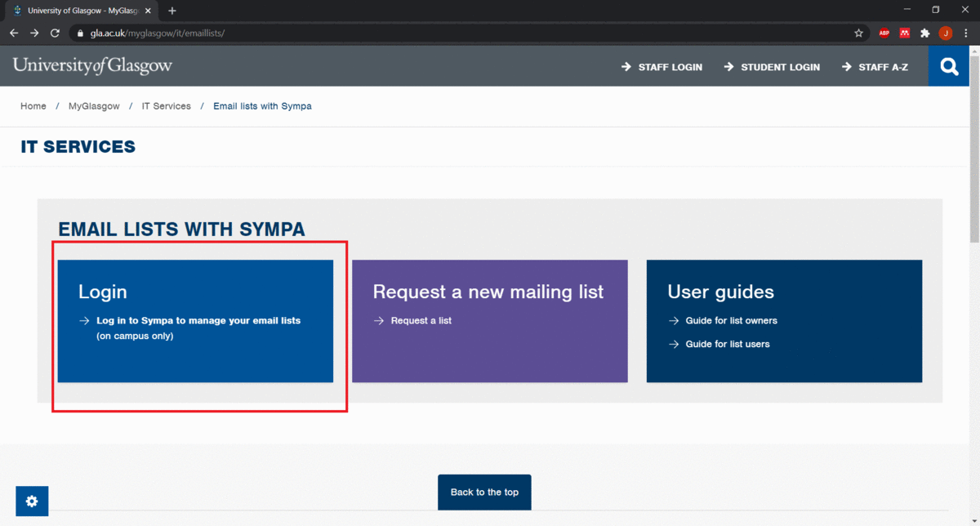The image size is (980, 526).
Task: Open a new browser tab
Action: [172, 11]
